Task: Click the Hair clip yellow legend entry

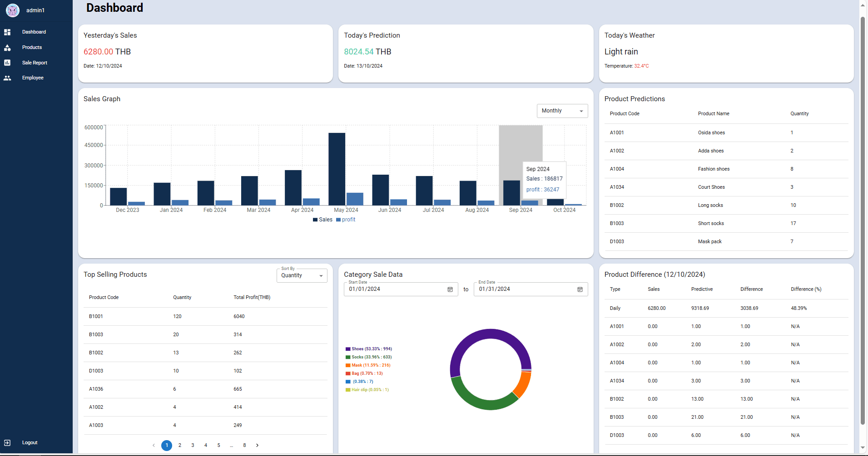Action: click(x=367, y=390)
